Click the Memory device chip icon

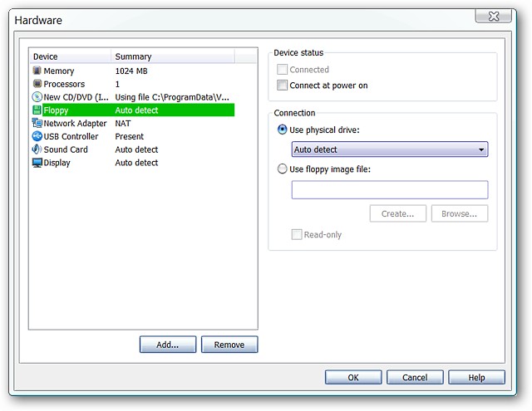37,71
